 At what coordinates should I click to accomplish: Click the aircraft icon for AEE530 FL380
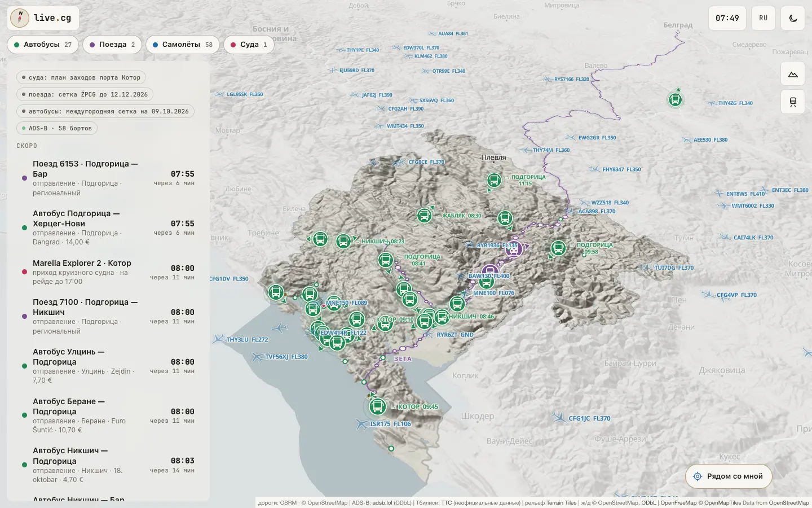pos(687,139)
